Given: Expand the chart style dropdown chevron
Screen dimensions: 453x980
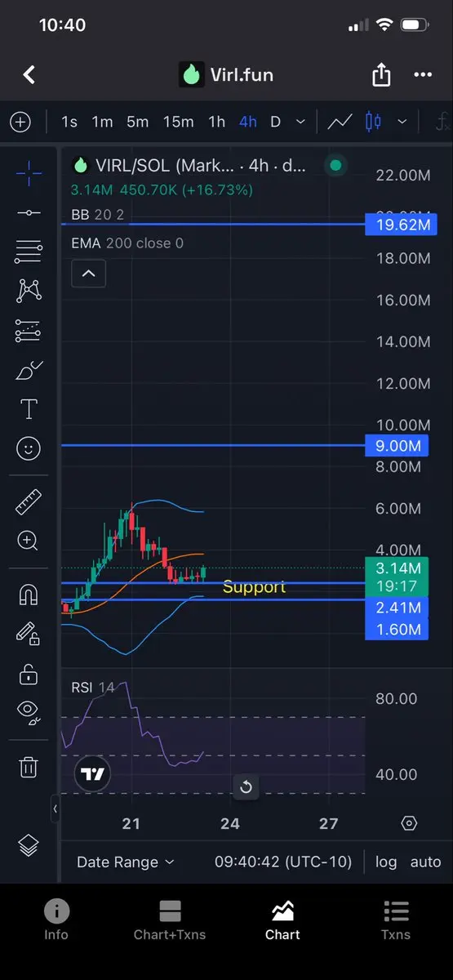Looking at the screenshot, I should 402,122.
